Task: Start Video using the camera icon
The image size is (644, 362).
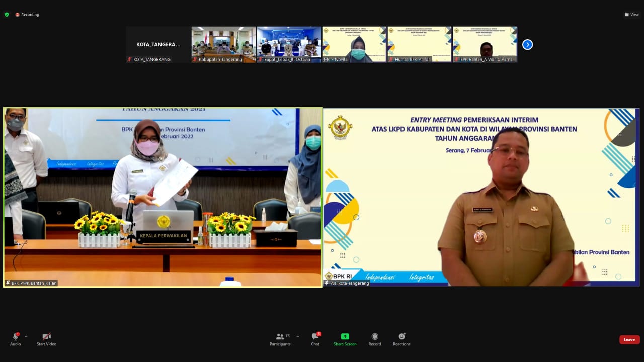Action: (x=46, y=337)
